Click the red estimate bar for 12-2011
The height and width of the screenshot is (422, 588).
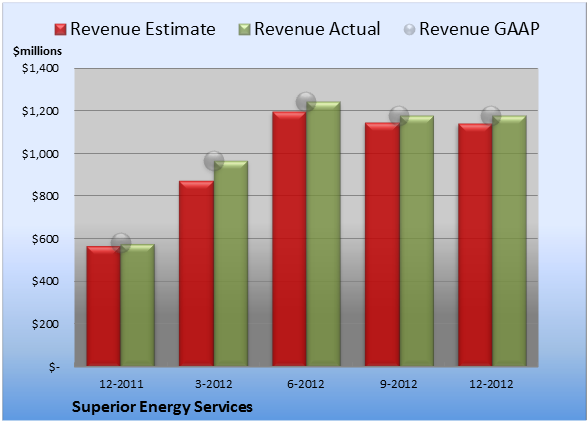point(104,306)
